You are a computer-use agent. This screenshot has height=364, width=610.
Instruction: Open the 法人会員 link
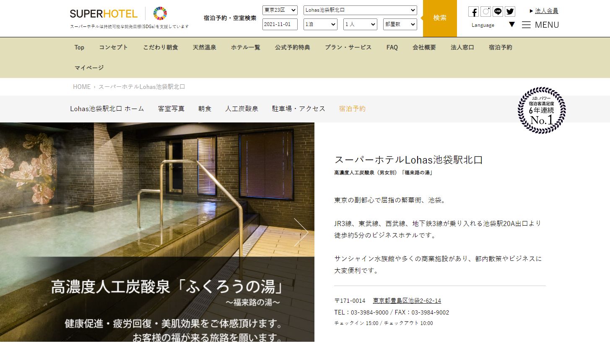point(547,11)
